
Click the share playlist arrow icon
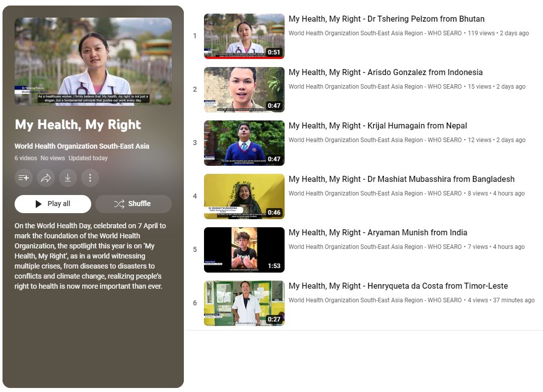tap(46, 178)
